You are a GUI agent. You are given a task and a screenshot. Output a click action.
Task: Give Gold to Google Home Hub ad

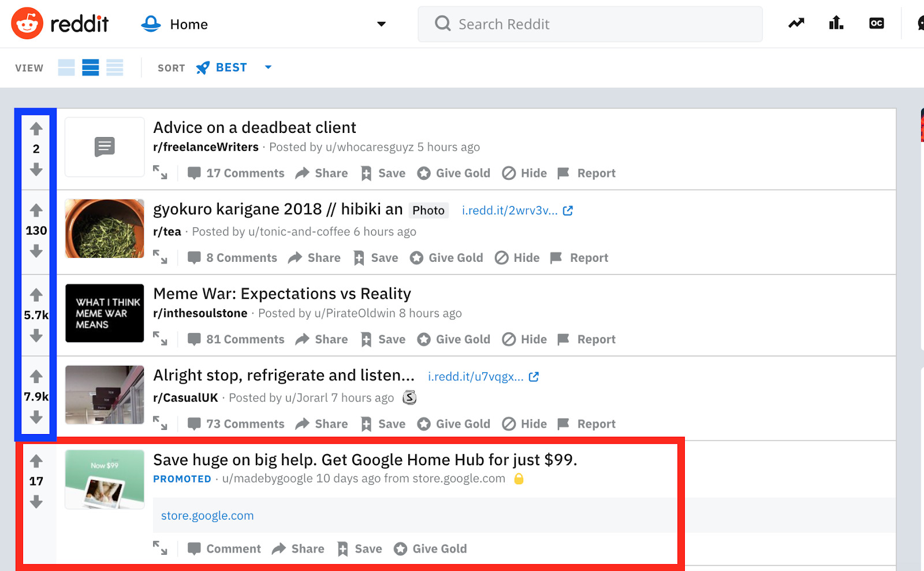coord(430,548)
